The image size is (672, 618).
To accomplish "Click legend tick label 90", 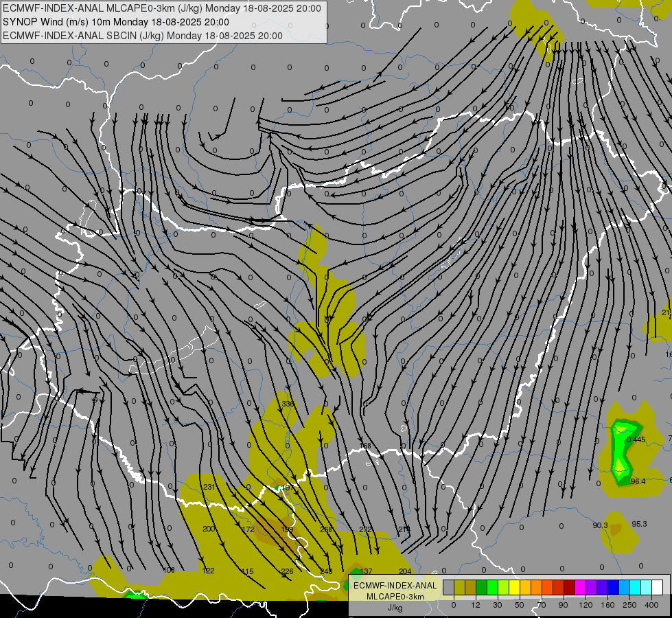I will click(x=563, y=605).
